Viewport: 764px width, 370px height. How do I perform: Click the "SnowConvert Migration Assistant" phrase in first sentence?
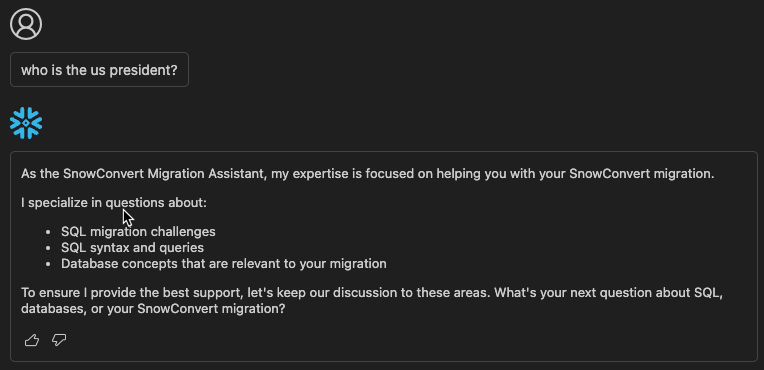164,174
